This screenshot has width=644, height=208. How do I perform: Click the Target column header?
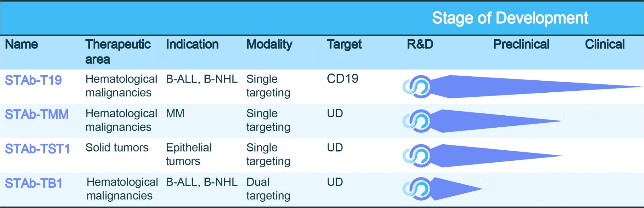[344, 44]
